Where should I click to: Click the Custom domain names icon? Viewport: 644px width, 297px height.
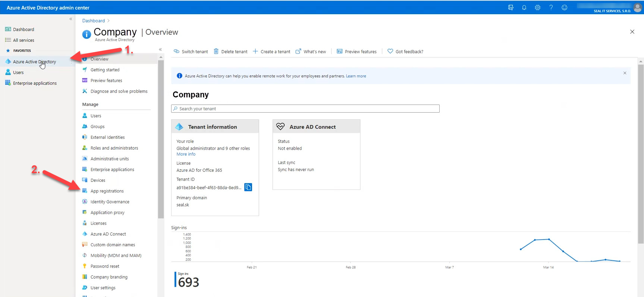[x=85, y=245]
